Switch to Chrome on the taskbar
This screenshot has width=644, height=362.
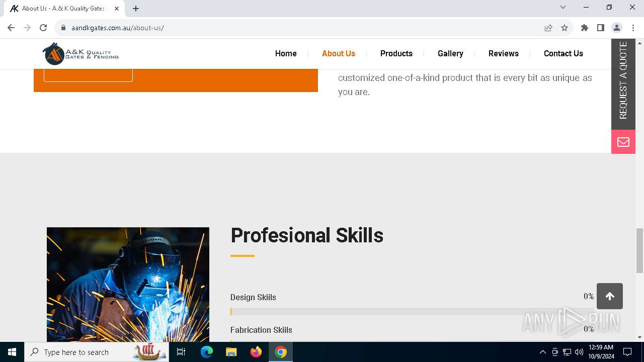click(x=281, y=352)
